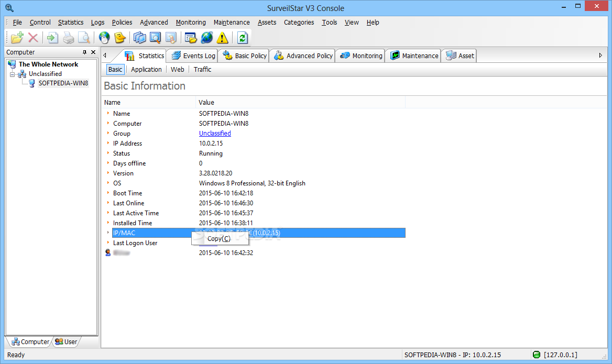Click the Name column header
The image size is (612, 364).
(x=149, y=103)
